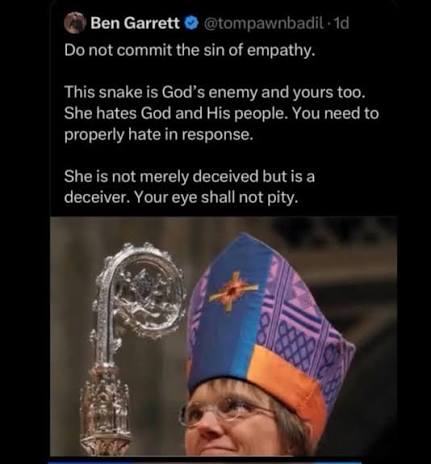Select the 1d timestamp on the post

point(341,23)
